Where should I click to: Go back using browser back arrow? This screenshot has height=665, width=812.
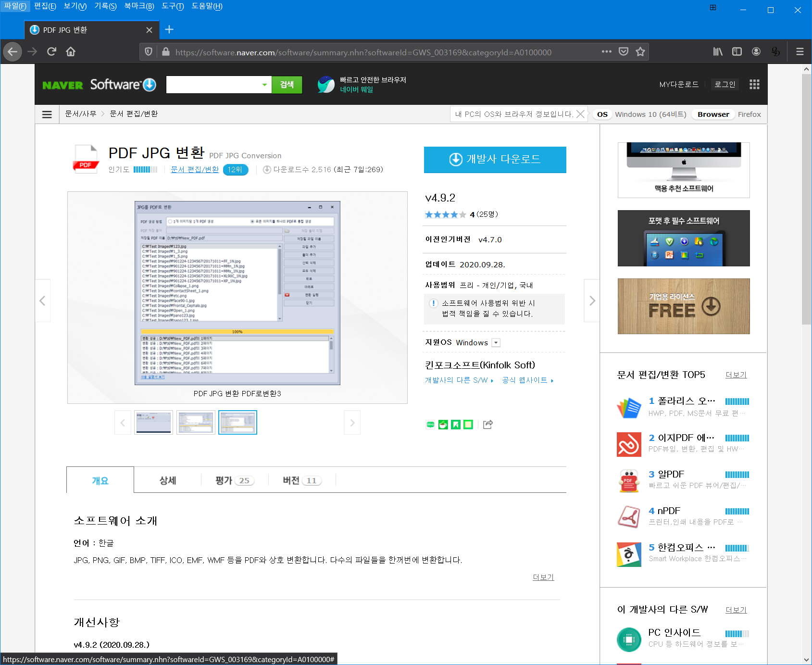(x=12, y=51)
